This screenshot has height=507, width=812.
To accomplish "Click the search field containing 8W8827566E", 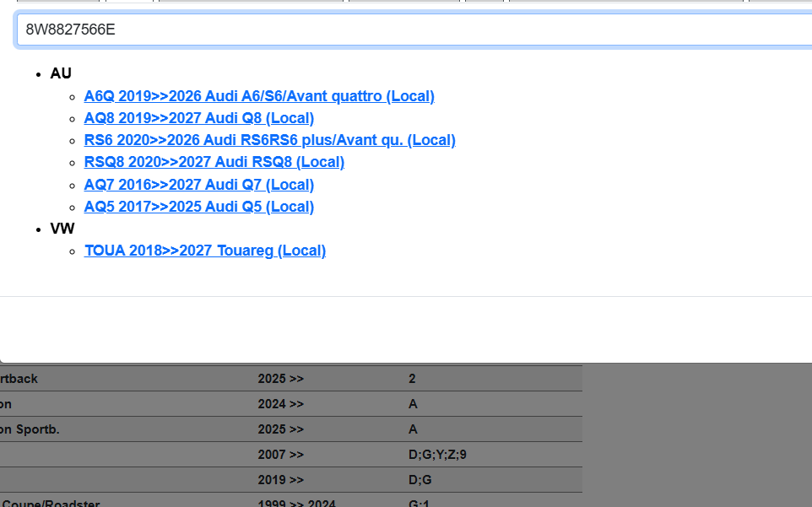I will coord(414,30).
